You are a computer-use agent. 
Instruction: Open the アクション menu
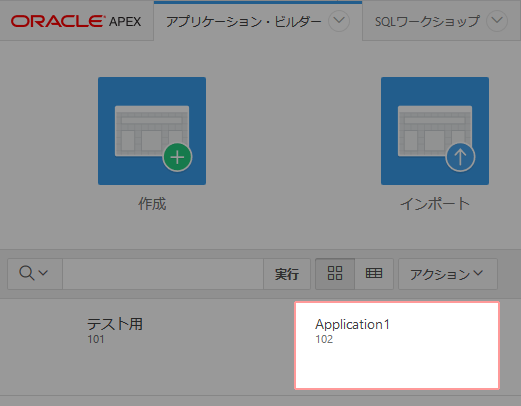(448, 274)
